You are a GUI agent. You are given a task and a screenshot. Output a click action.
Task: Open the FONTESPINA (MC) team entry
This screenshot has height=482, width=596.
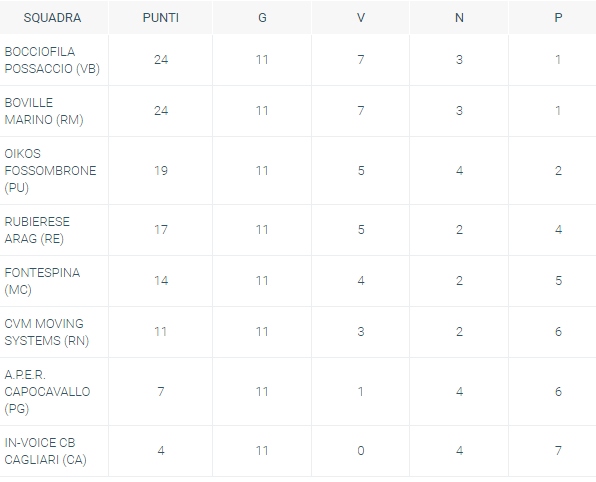(x=42, y=281)
